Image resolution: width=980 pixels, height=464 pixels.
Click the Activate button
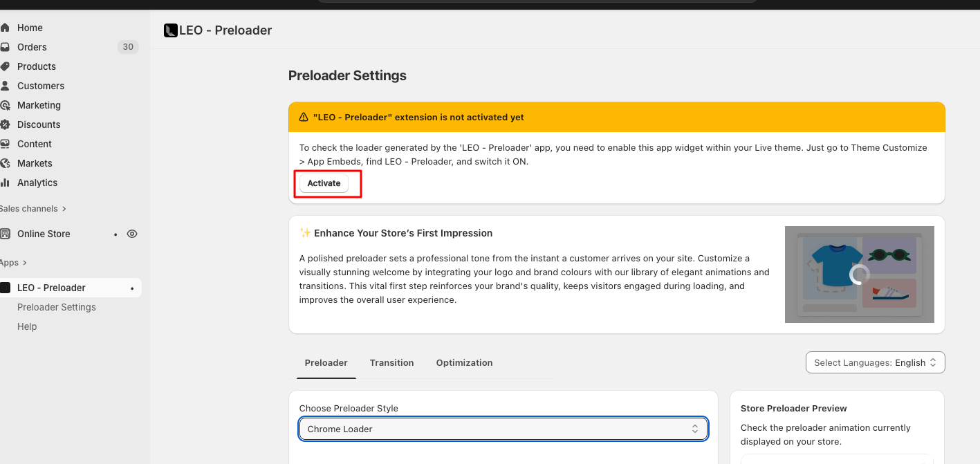coord(324,183)
